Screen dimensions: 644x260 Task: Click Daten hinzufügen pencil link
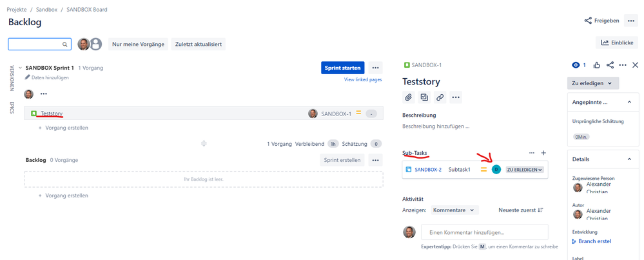[x=47, y=77]
